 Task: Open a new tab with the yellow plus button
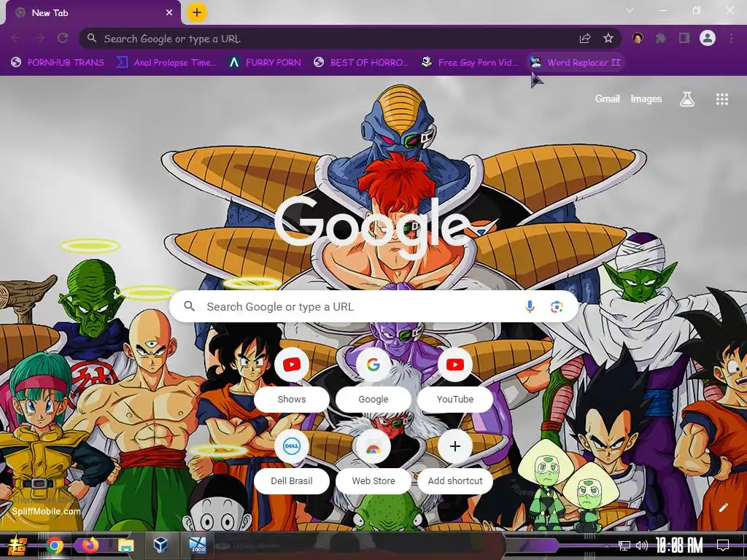pos(197,12)
